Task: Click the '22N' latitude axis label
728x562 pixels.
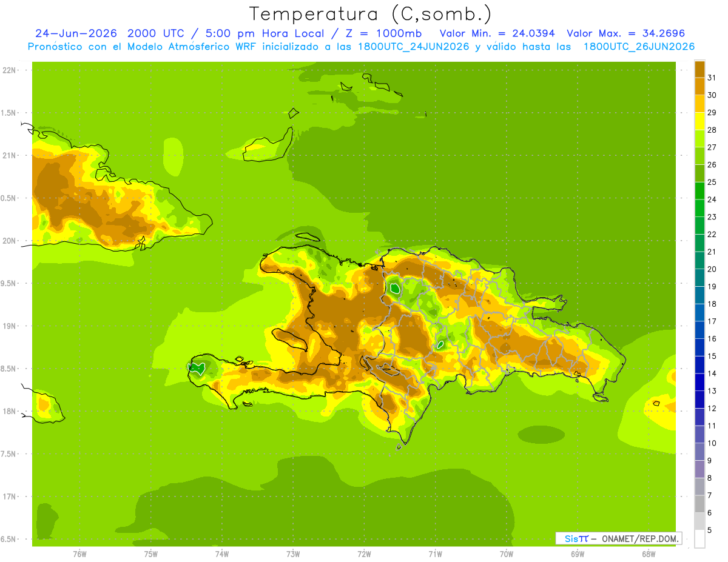Action: tap(9, 70)
